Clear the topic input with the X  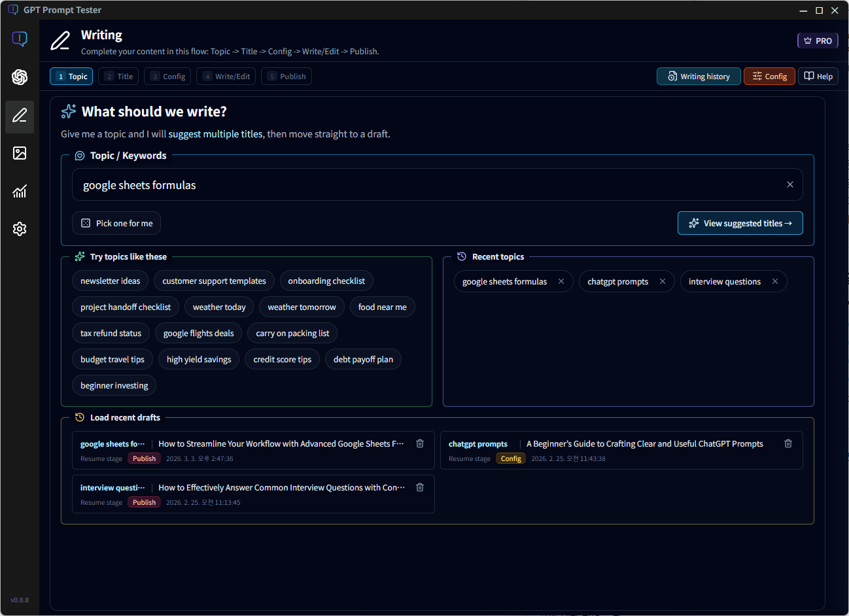click(x=789, y=184)
